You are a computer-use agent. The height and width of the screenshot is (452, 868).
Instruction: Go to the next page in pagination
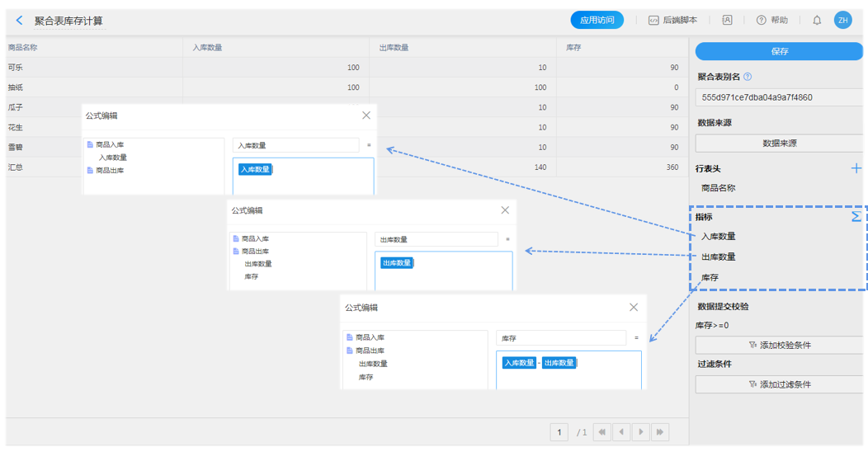click(x=640, y=432)
